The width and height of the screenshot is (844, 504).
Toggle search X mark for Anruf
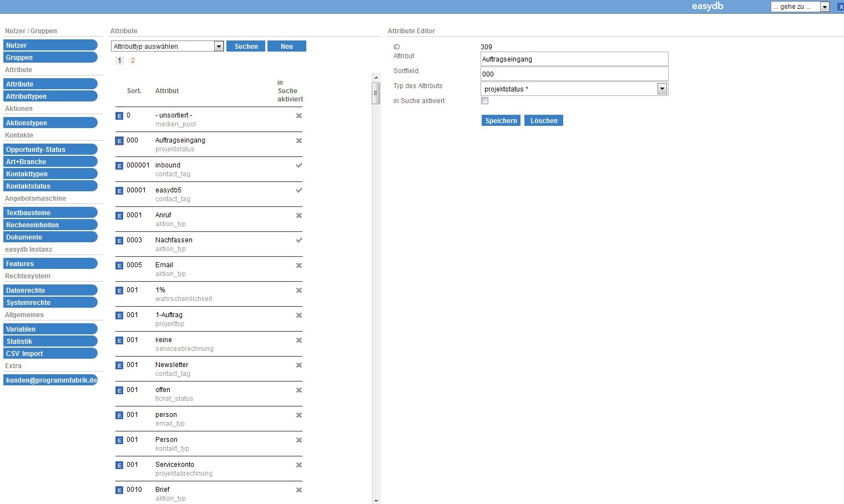(x=299, y=216)
